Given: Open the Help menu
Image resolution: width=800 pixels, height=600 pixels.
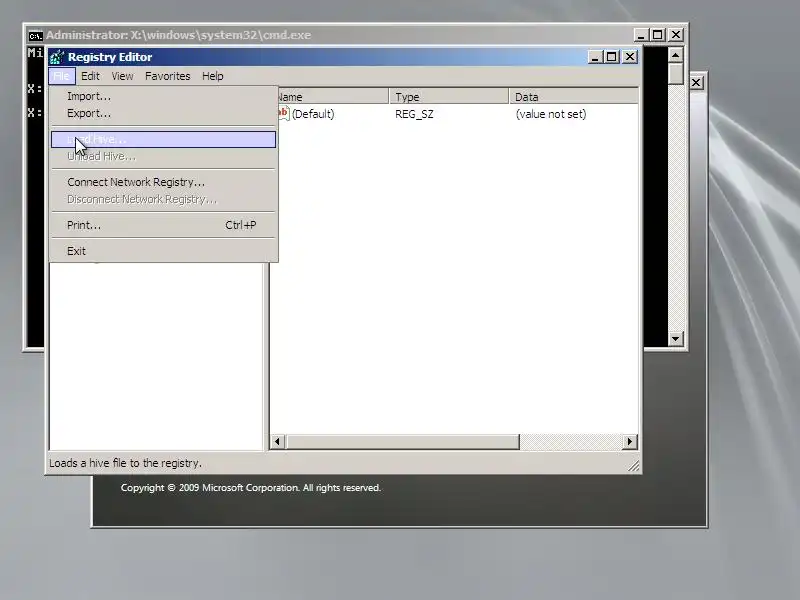Looking at the screenshot, I should point(213,76).
